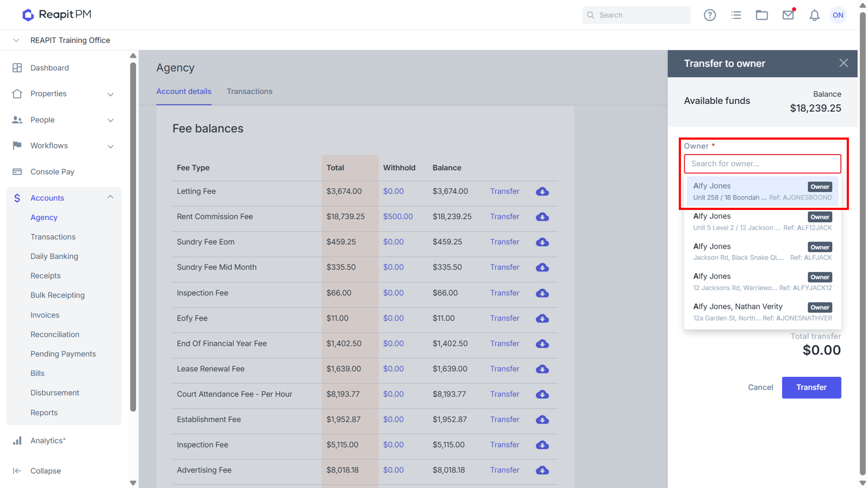The image size is (868, 488).
Task: Expand the People menu chevron
Action: click(x=111, y=120)
